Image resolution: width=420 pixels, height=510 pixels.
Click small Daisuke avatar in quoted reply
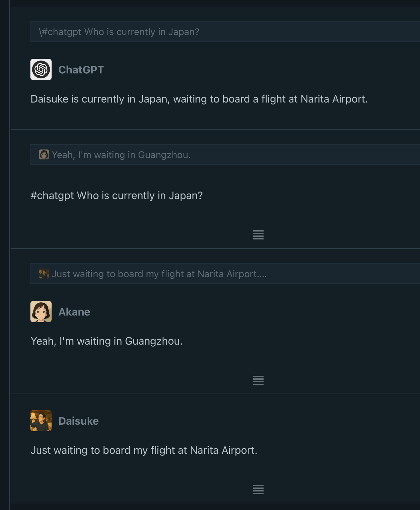click(x=44, y=274)
